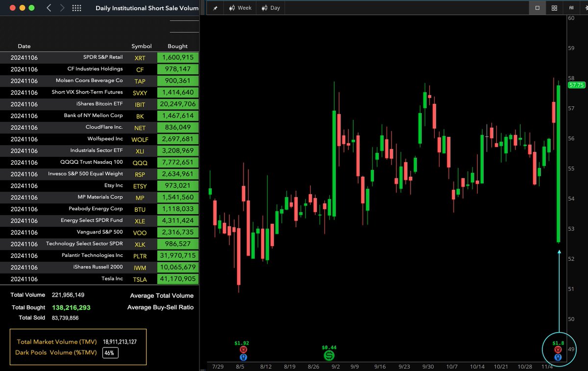The image size is (588, 371).
Task: Switch chart to Day candles
Action: (x=270, y=8)
